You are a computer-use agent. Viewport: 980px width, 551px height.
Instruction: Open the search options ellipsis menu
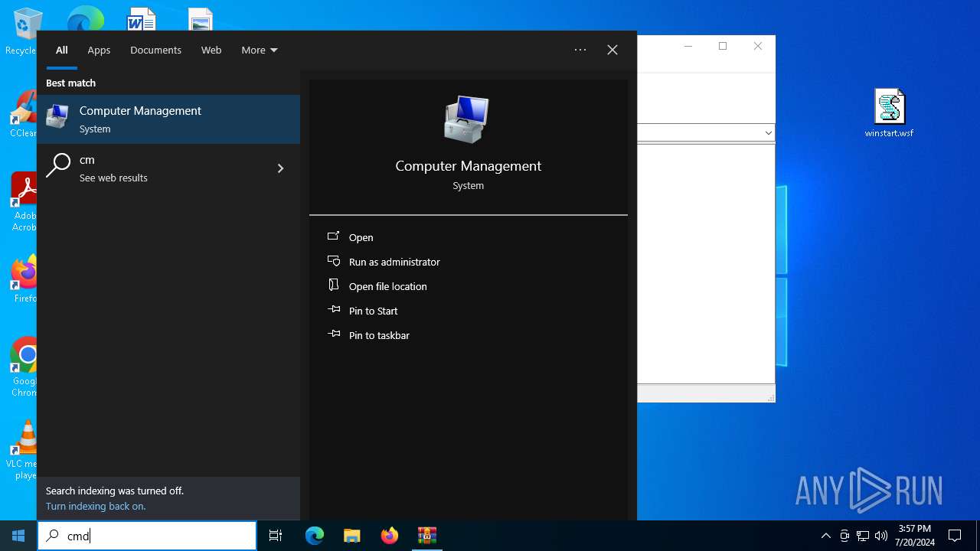point(580,50)
